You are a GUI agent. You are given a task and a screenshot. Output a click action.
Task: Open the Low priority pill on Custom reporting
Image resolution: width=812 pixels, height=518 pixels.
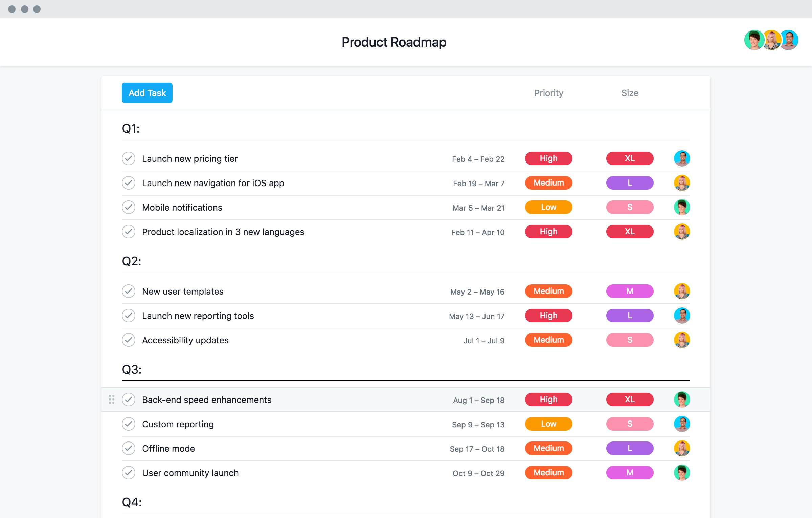(x=548, y=424)
